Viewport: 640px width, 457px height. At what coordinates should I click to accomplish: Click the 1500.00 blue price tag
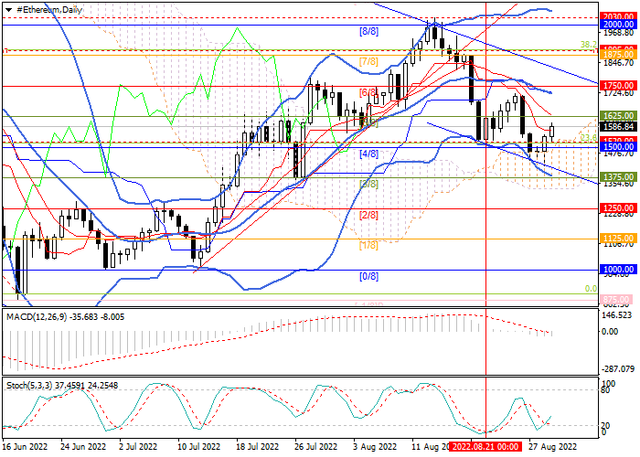(618, 146)
